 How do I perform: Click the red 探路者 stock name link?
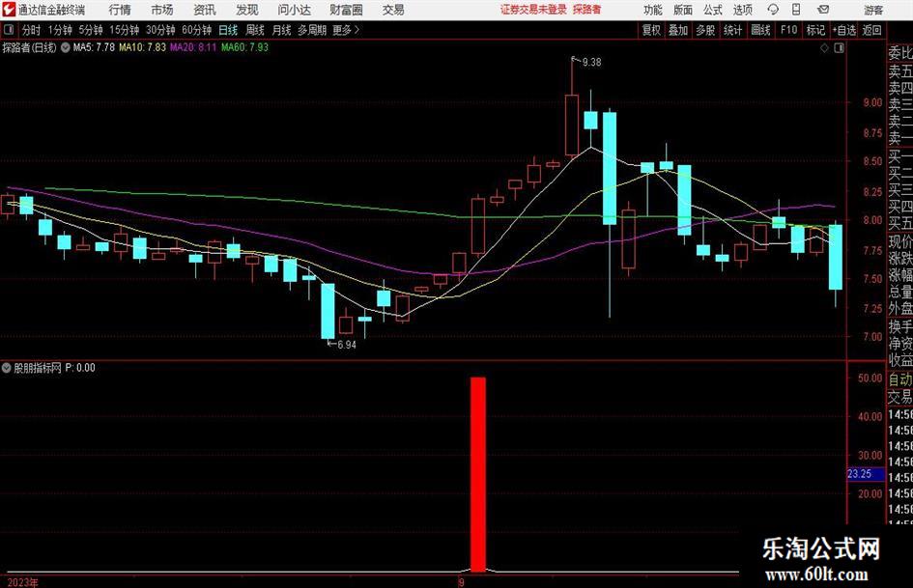click(x=587, y=10)
